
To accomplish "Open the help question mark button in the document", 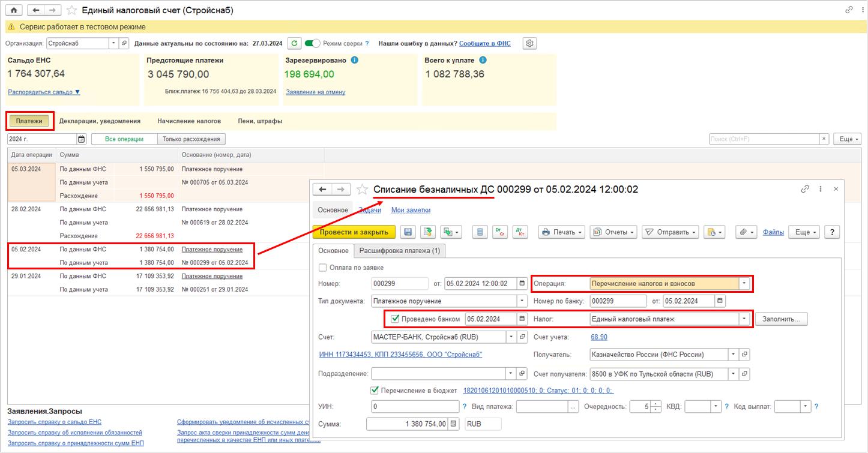I will click(831, 232).
